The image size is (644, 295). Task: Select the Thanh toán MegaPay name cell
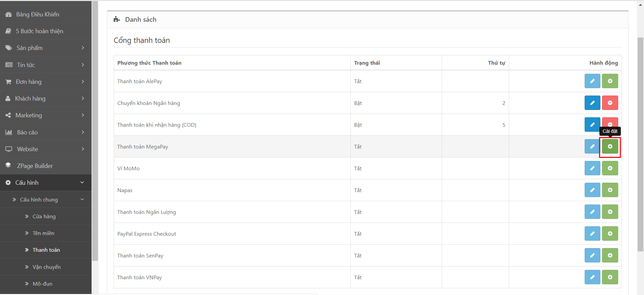point(232,146)
